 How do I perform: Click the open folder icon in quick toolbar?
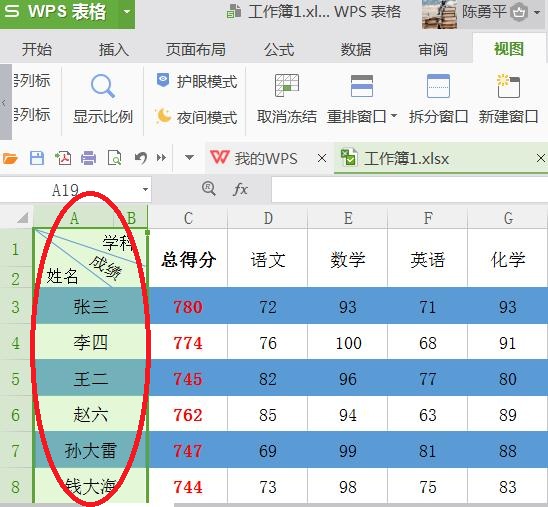point(10,158)
